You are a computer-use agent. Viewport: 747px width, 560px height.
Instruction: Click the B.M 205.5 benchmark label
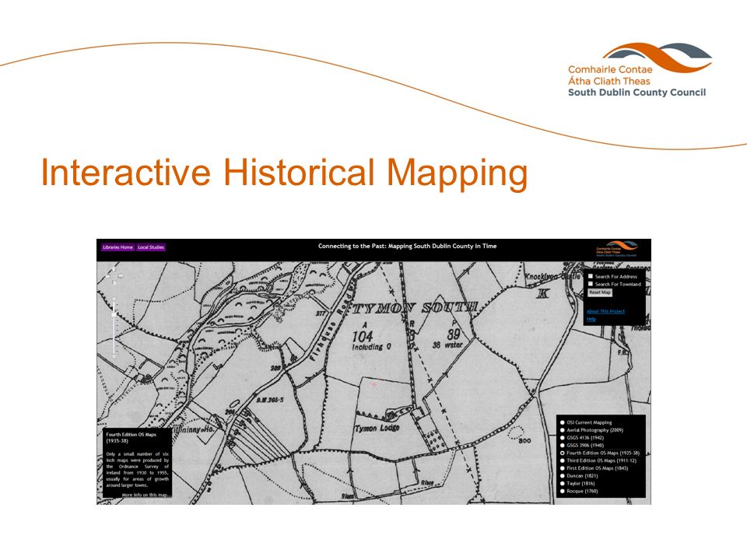pos(270,400)
